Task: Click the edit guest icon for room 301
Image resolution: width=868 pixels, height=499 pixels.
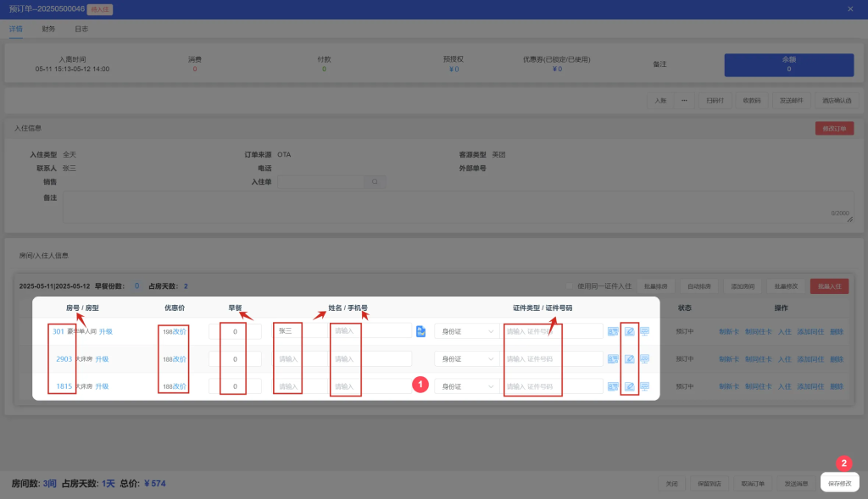Action: click(x=629, y=331)
